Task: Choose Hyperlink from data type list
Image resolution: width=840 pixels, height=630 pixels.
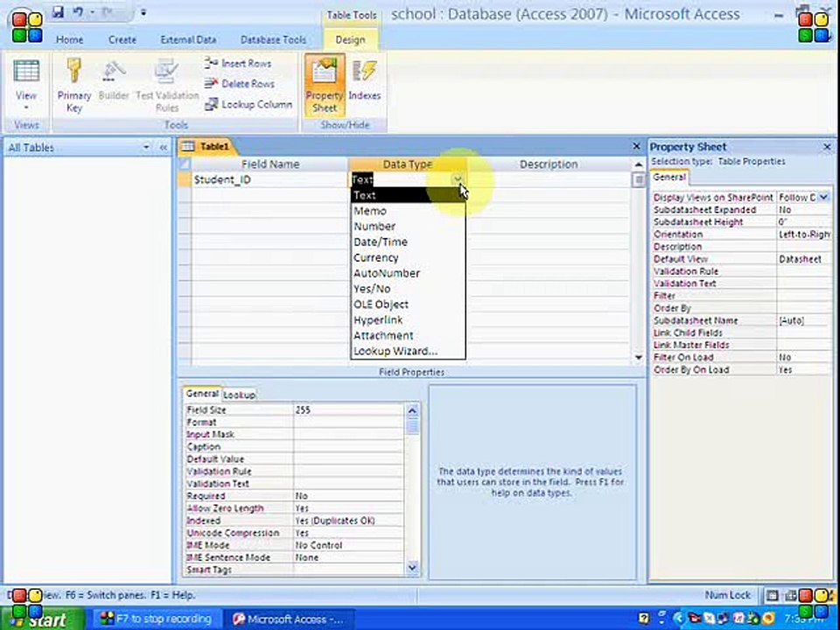Action: (408, 320)
